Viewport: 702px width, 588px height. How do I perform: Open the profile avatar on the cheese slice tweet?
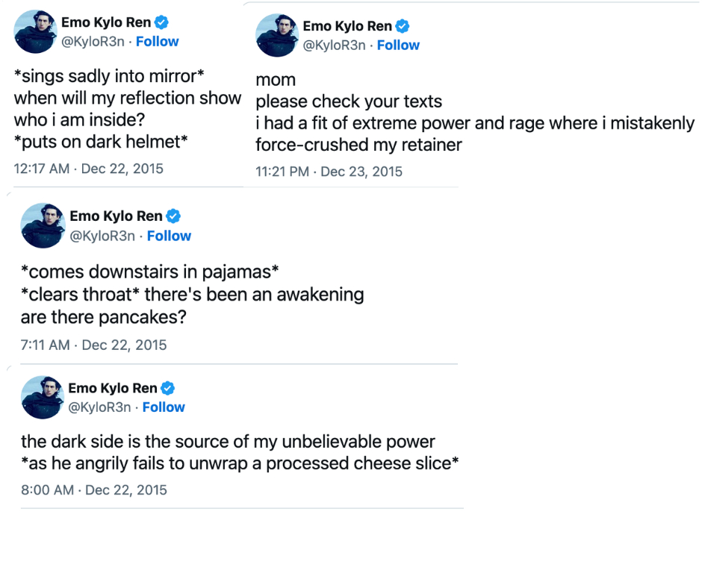click(x=43, y=397)
